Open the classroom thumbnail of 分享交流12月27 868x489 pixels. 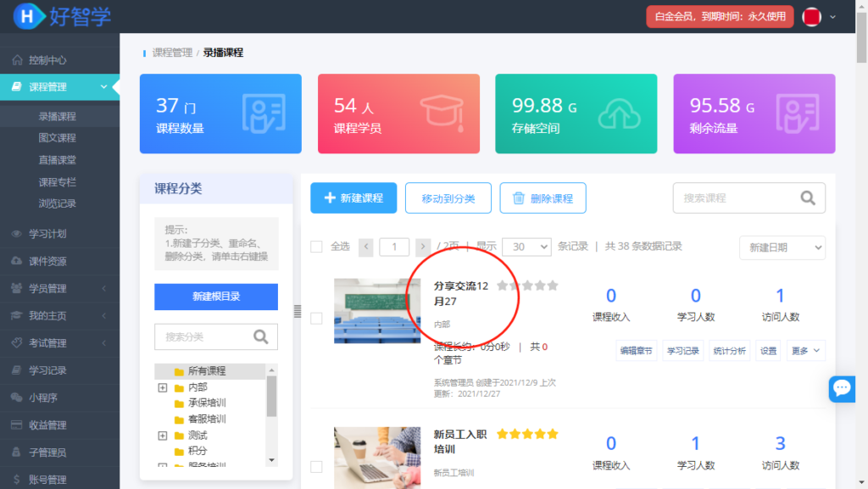point(377,311)
